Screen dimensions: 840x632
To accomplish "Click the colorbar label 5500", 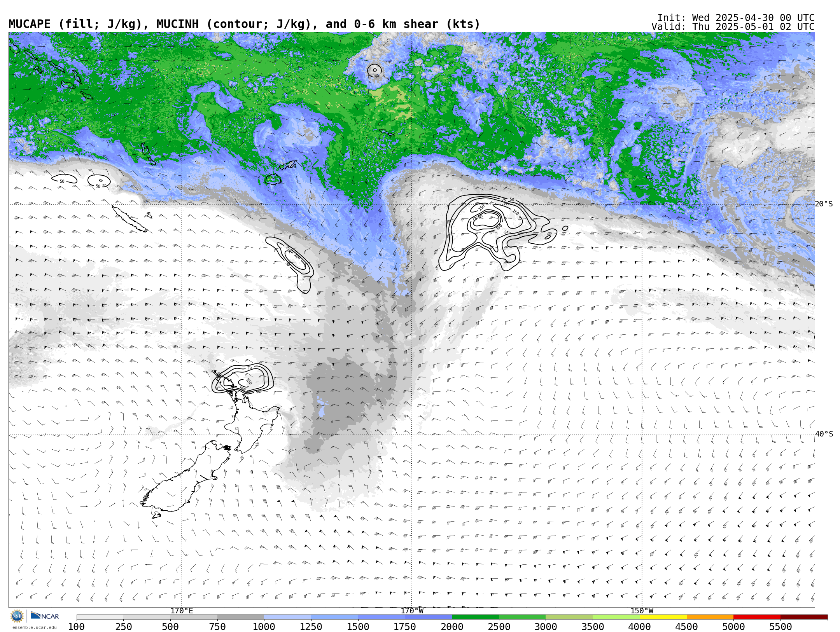I will [780, 627].
